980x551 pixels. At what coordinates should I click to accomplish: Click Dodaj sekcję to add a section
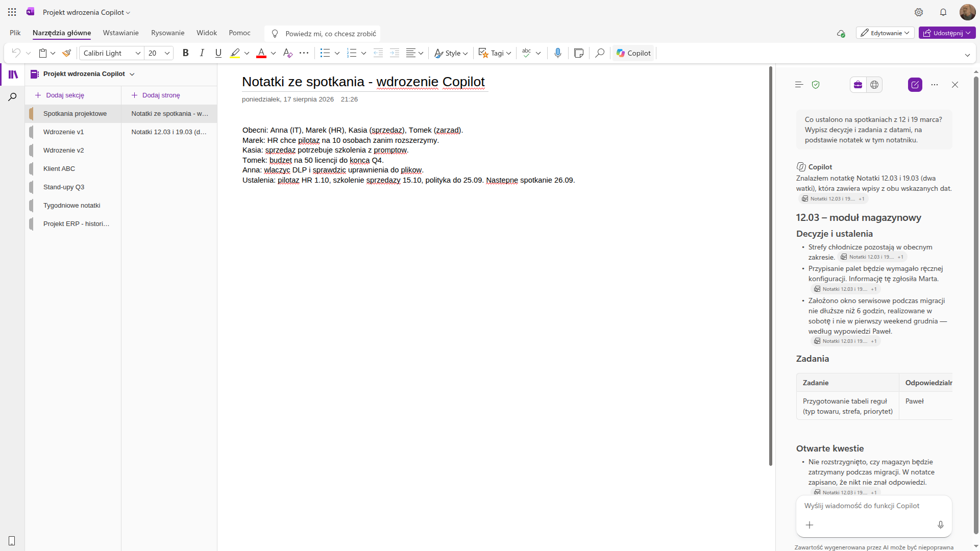point(60,95)
